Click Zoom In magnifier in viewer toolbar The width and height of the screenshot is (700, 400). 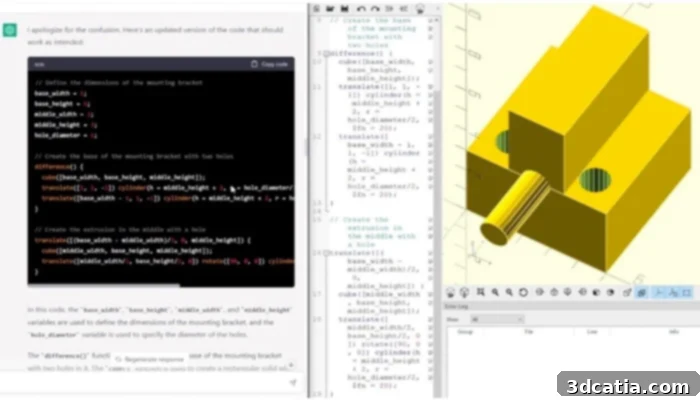point(495,292)
